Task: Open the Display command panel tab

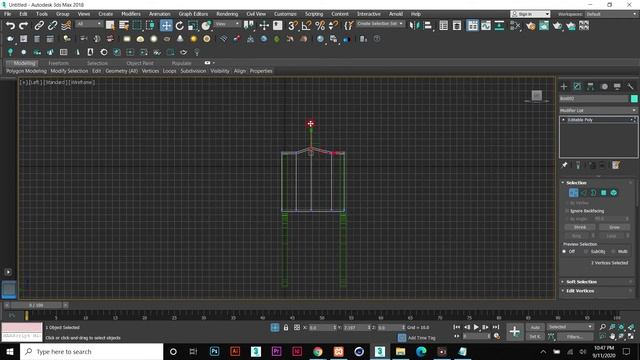Action: pyautogui.click(x=617, y=86)
